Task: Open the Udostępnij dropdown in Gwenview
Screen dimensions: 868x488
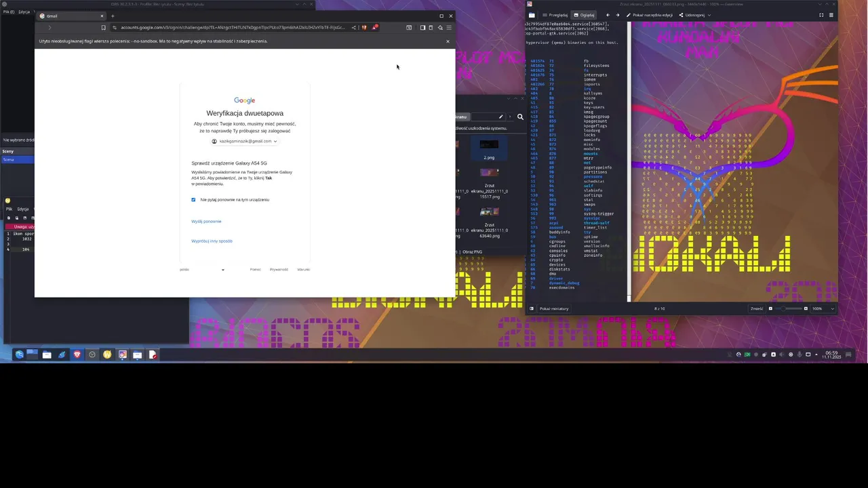Action: click(695, 15)
